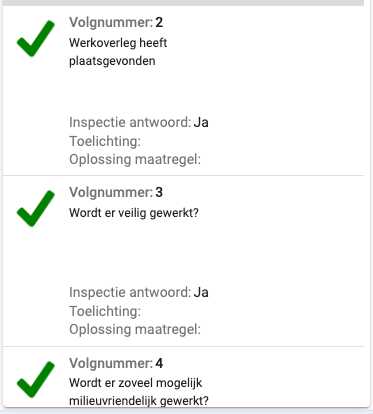
Task: Click the number 4 beside Volgnummer
Action: (x=159, y=363)
